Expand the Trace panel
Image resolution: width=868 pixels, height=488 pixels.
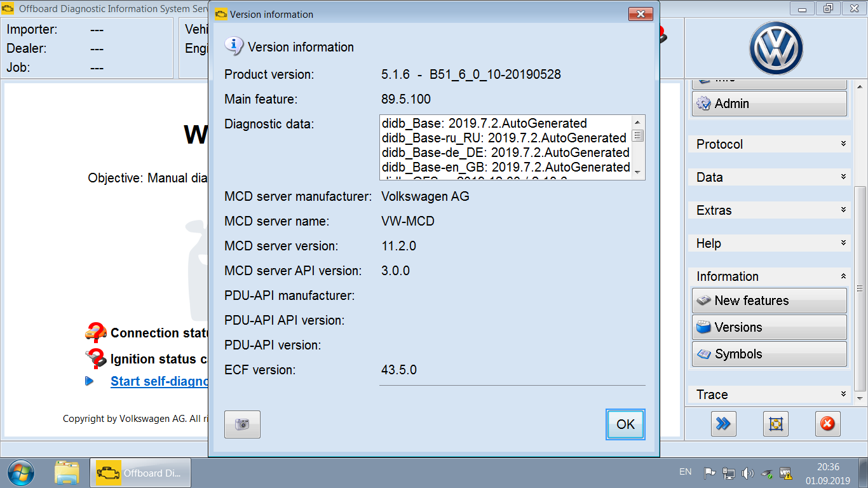770,395
